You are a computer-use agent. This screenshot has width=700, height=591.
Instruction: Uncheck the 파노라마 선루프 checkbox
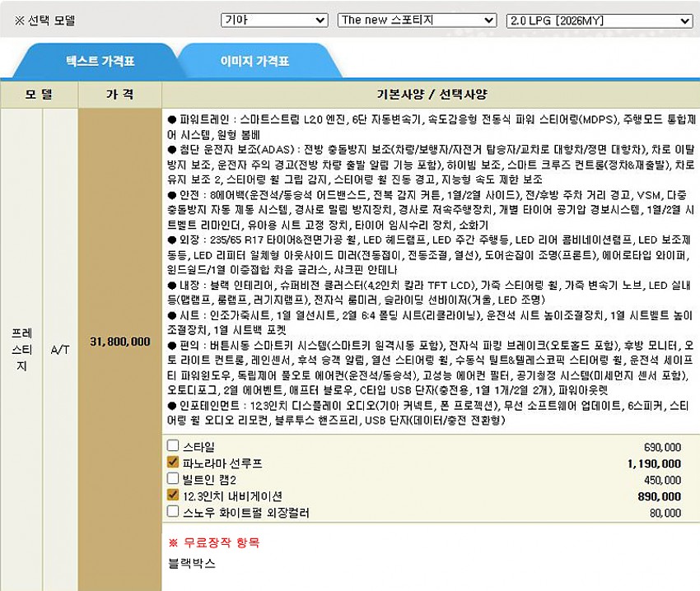[x=173, y=463]
